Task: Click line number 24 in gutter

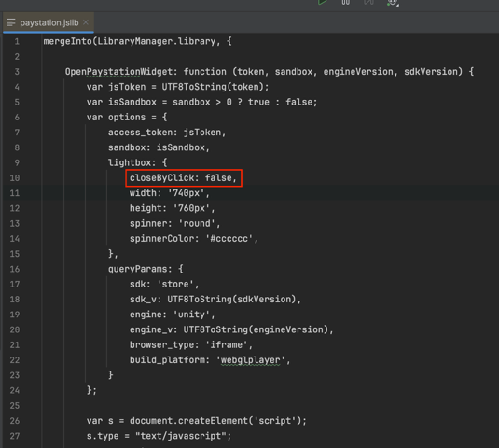Action: pos(15,390)
